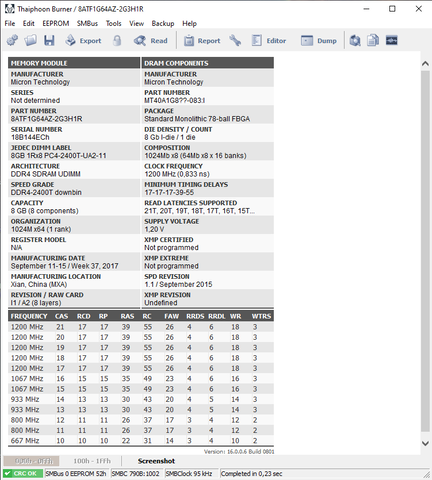The image size is (432, 480).
Task: Open the Dump view
Action: [318, 41]
